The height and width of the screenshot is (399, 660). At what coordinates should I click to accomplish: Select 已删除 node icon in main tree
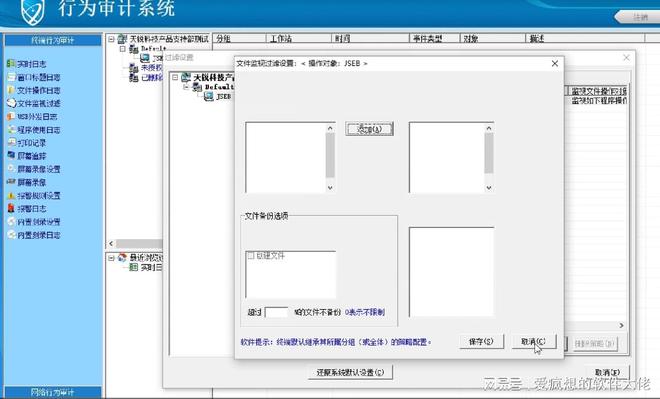click(134, 77)
